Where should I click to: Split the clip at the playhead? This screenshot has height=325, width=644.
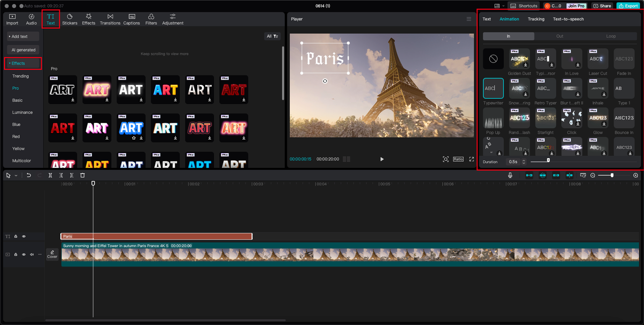click(x=50, y=175)
